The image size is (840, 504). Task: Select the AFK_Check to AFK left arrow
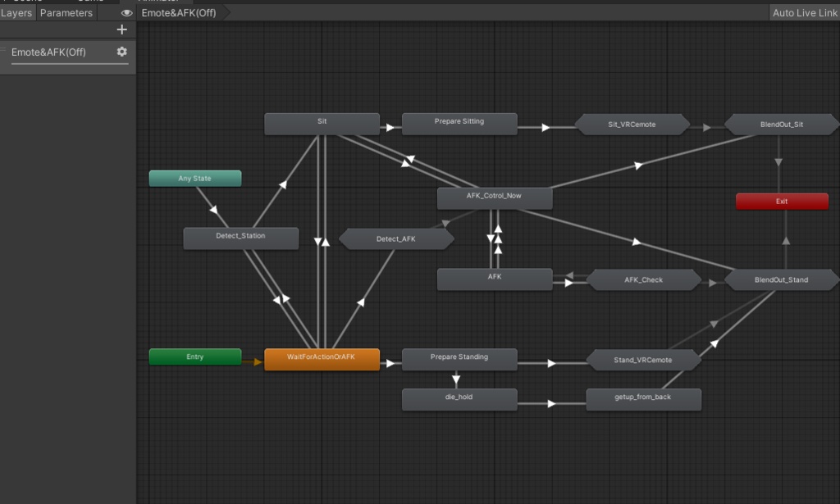(x=569, y=275)
